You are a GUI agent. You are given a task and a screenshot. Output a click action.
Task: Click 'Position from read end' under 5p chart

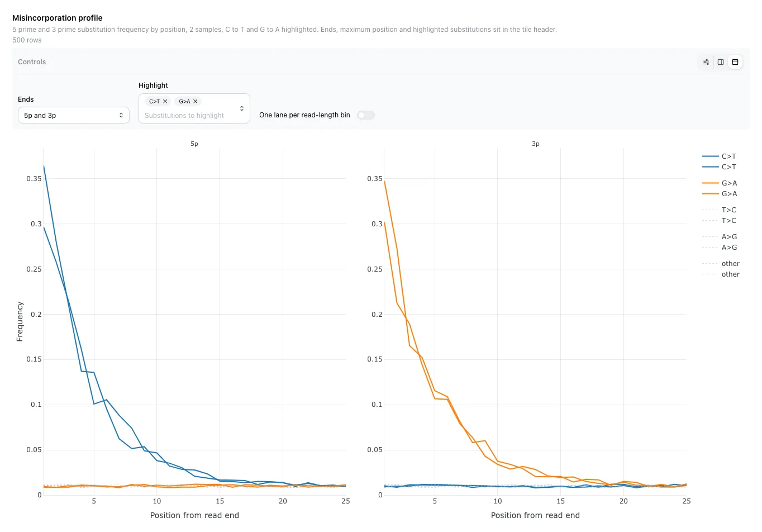[x=194, y=515]
